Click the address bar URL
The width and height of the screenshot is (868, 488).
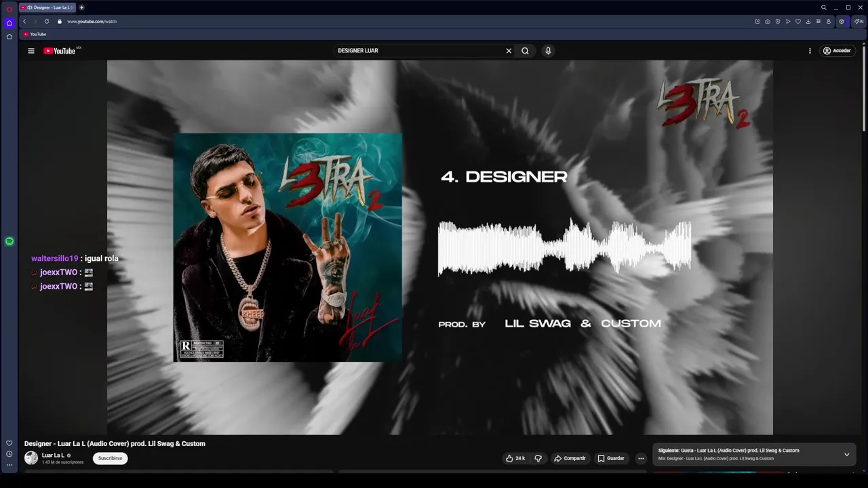(x=92, y=22)
